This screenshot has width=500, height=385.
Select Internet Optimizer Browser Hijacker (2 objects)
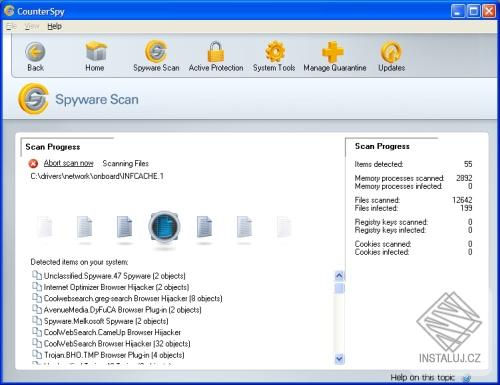(x=116, y=287)
